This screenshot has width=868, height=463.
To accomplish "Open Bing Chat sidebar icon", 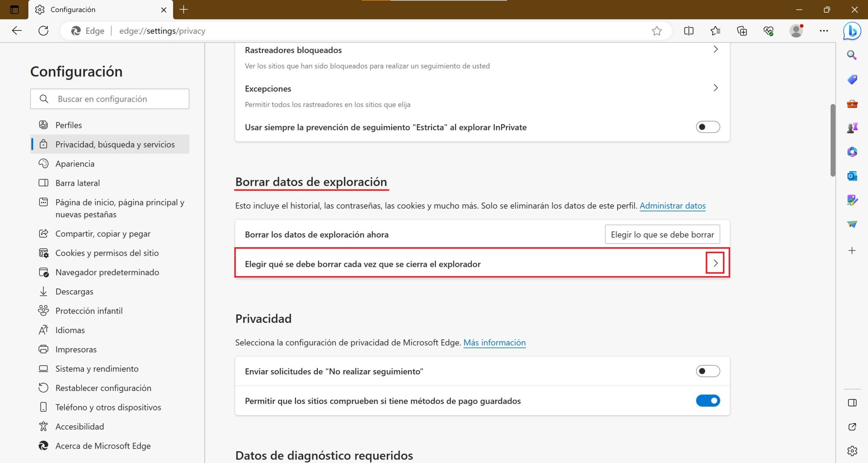I will (852, 30).
